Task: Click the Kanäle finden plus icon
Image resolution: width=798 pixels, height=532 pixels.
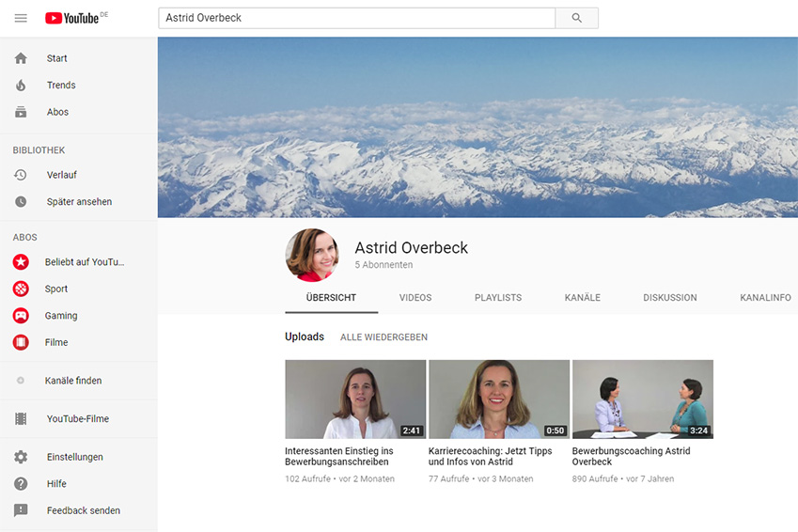Action: 21,381
